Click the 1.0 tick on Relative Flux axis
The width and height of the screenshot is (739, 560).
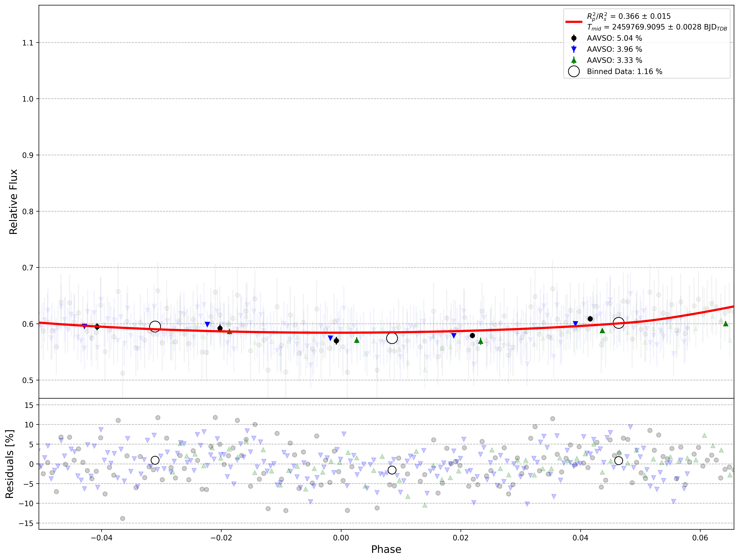tap(28, 99)
